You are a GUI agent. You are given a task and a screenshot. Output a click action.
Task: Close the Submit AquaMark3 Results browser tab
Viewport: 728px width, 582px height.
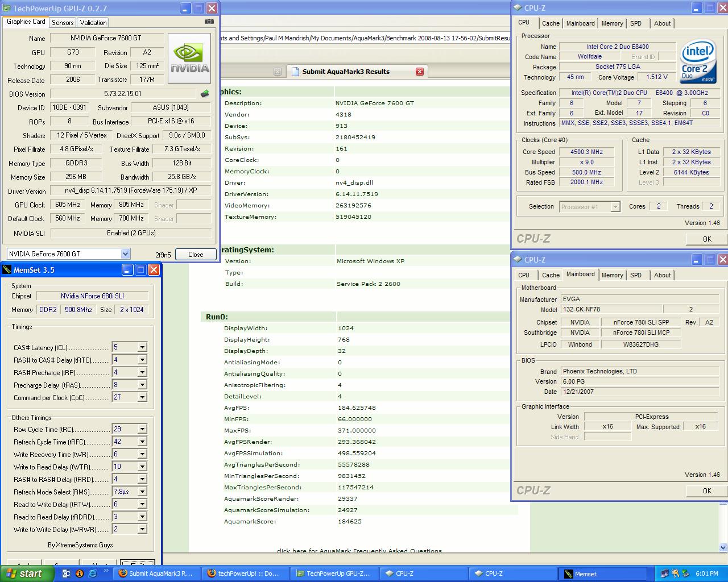[x=420, y=71]
